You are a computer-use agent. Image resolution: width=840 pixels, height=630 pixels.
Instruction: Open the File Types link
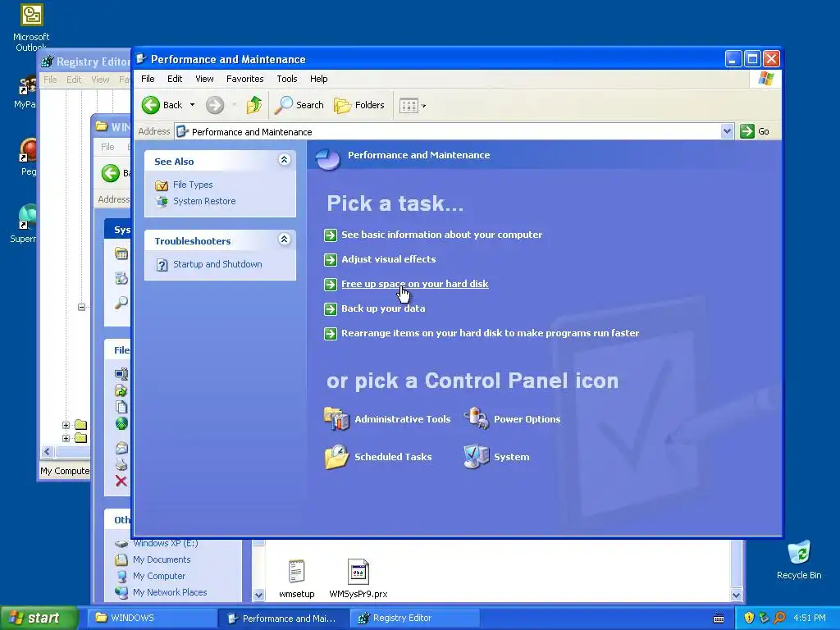tap(193, 185)
